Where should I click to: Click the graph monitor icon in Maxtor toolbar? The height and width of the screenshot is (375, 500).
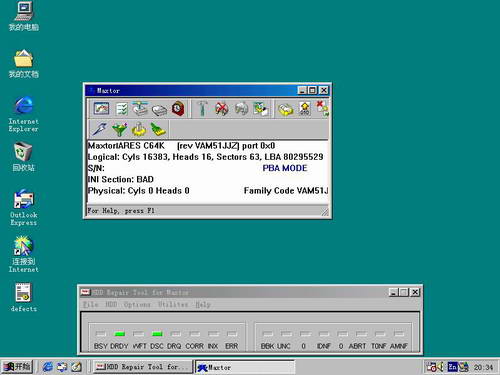pyautogui.click(x=101, y=108)
